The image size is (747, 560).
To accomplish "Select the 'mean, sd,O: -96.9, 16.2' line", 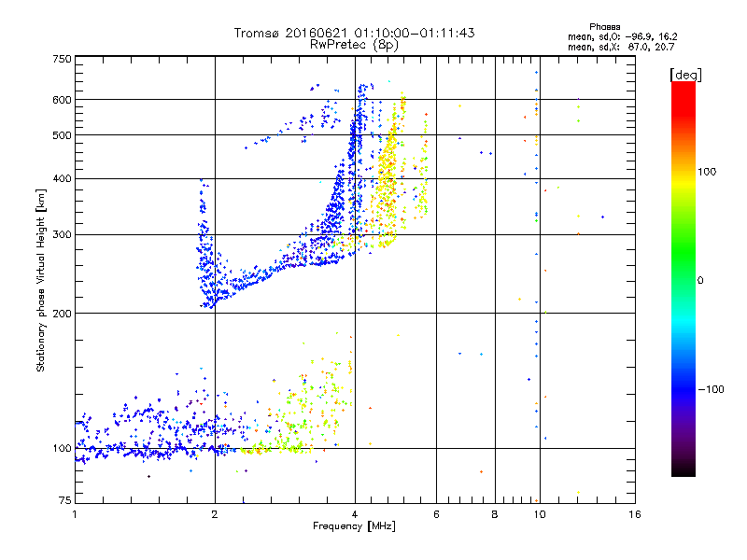I will click(x=622, y=36).
